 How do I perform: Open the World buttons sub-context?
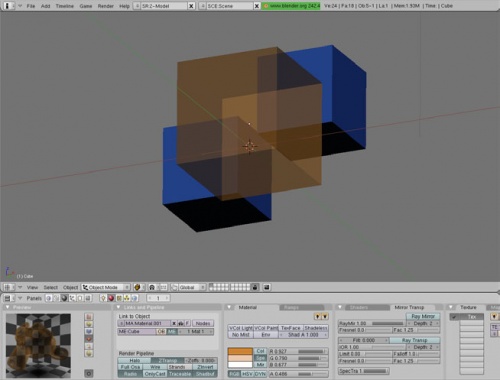click(134, 298)
